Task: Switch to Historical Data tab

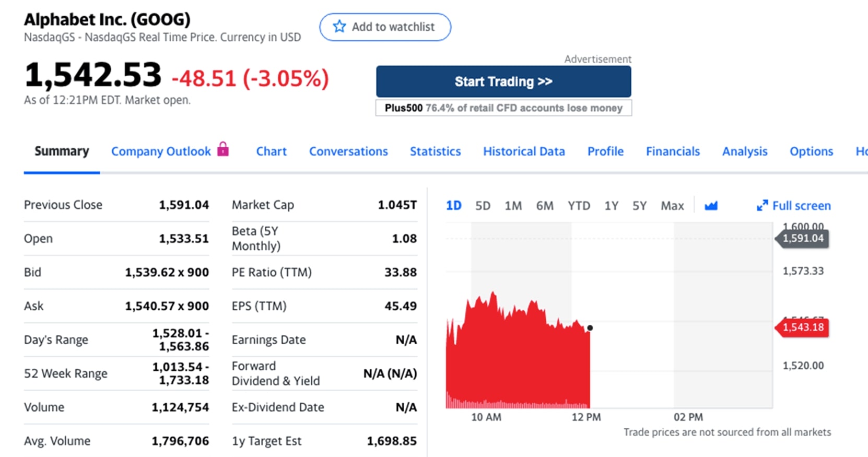Action: [x=524, y=151]
